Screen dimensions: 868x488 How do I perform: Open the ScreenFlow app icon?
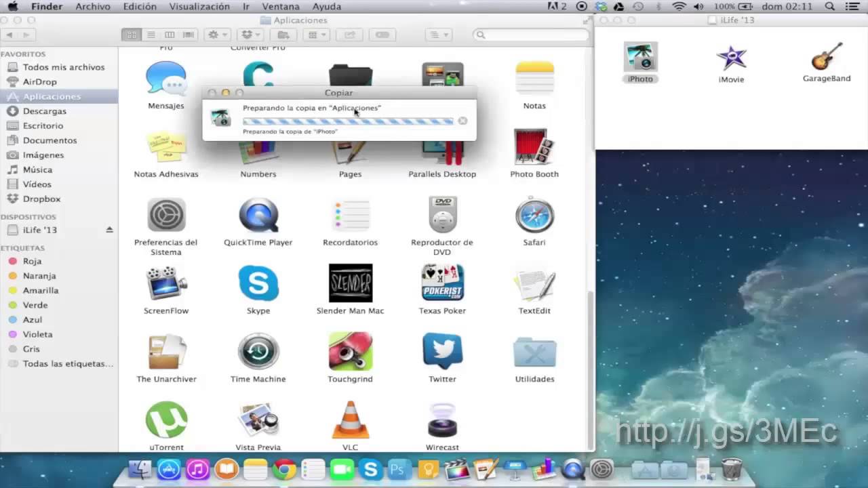pyautogui.click(x=166, y=283)
